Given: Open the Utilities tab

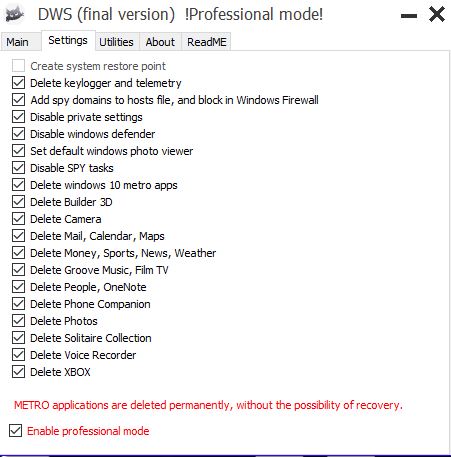Looking at the screenshot, I should [x=116, y=42].
